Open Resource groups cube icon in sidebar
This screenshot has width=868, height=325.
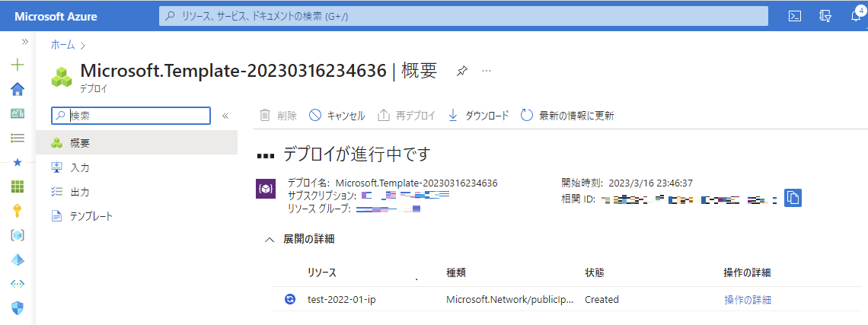click(x=18, y=235)
